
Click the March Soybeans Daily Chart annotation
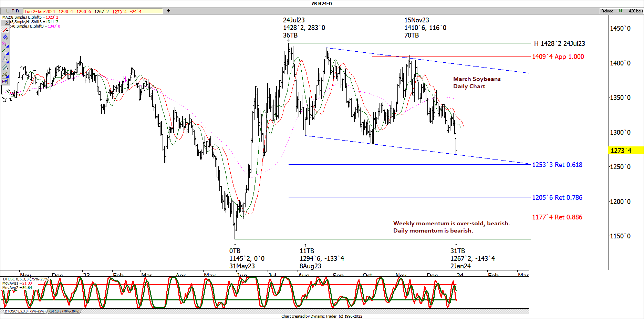477,83
